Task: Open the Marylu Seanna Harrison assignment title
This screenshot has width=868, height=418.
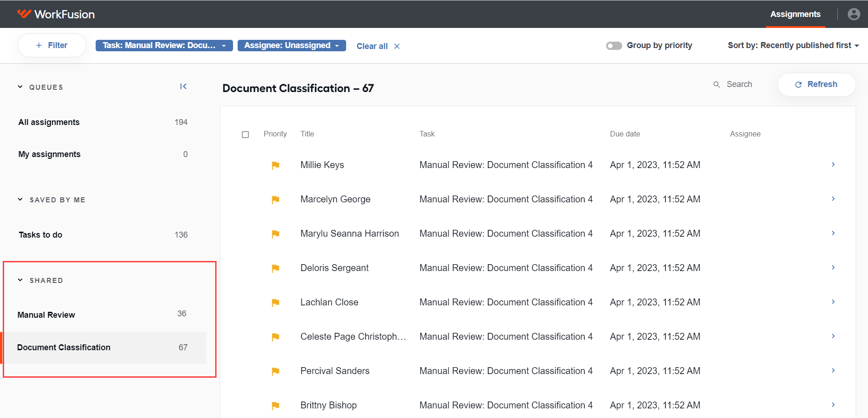Action: pos(350,233)
